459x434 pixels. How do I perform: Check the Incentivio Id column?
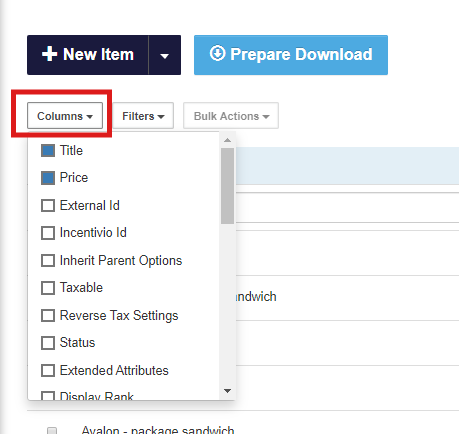coord(48,233)
